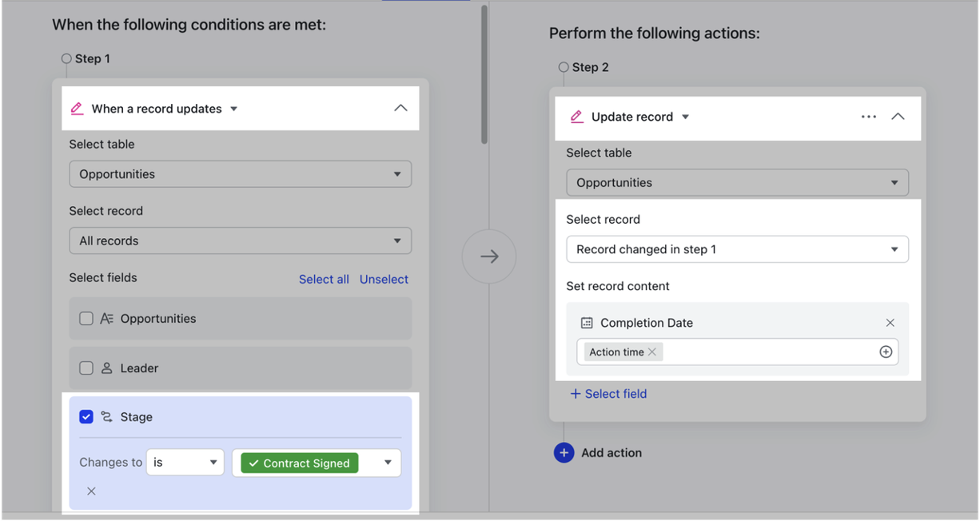Open the Step 1 Opportunities table dropdown

241,174
